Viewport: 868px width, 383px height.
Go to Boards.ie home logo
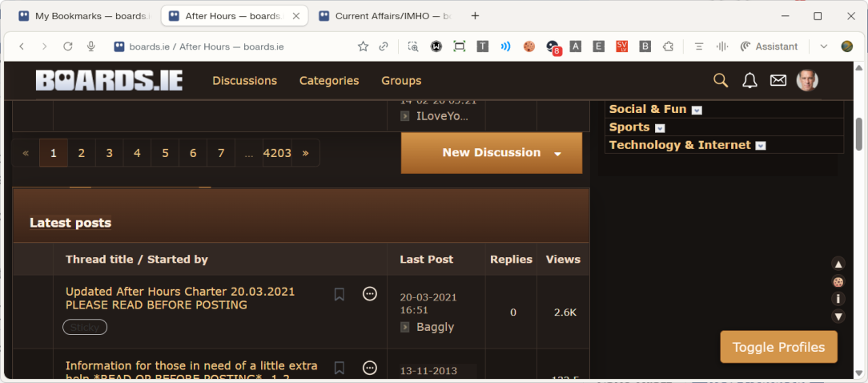tap(109, 80)
